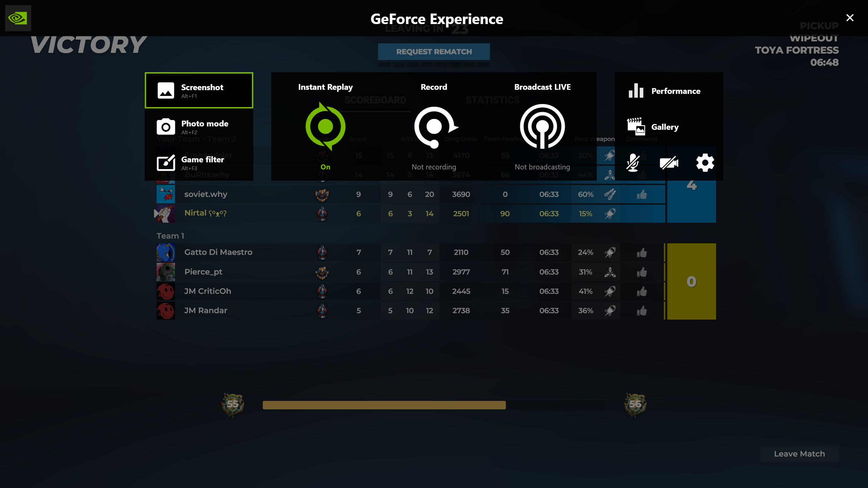Click the NVIDIA logo icon
868x488 pixels.
[18, 18]
